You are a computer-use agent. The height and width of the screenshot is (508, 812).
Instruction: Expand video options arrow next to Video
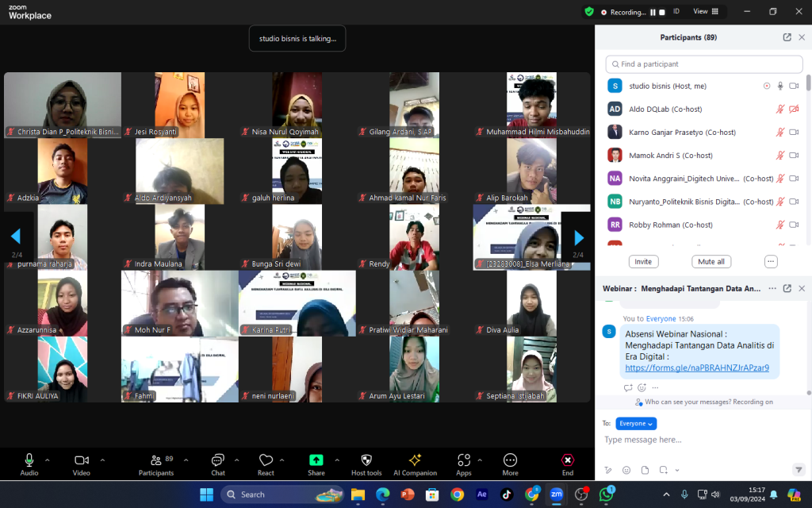(102, 460)
